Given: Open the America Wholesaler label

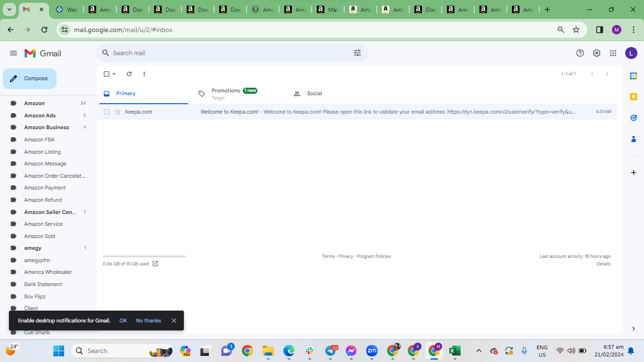Looking at the screenshot, I should pos(49,272).
